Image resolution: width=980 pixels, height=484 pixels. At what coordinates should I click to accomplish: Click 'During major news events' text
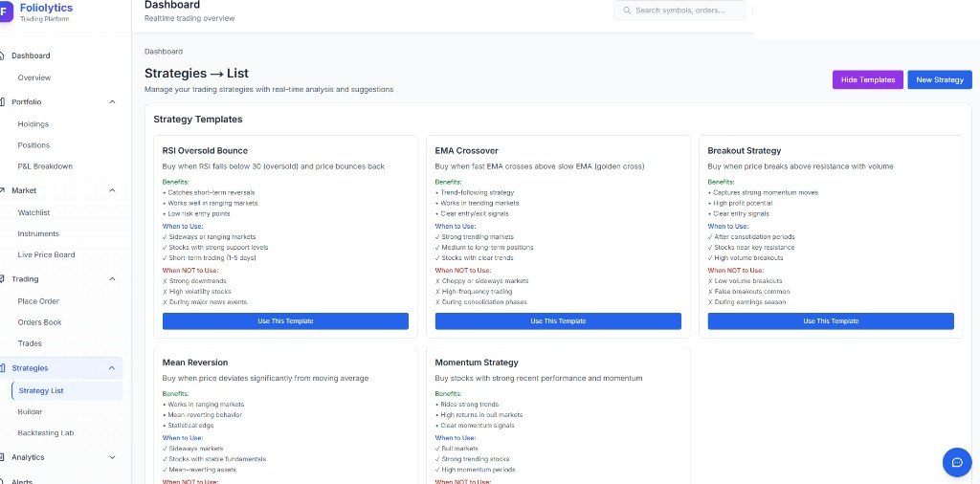(208, 302)
